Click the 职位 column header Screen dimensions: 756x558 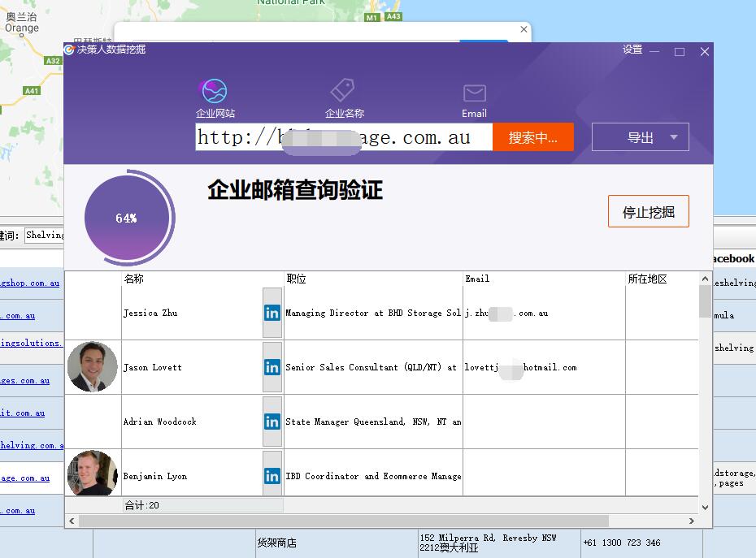point(373,279)
